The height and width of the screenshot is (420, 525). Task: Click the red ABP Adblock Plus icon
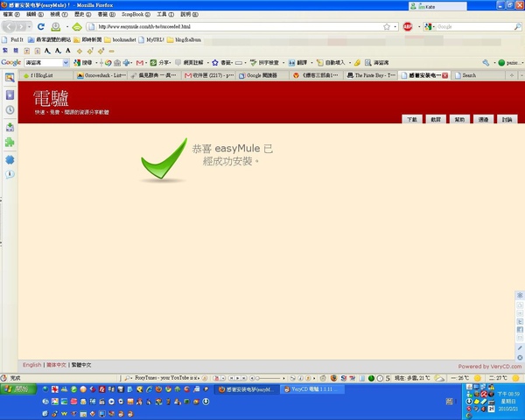408,26
